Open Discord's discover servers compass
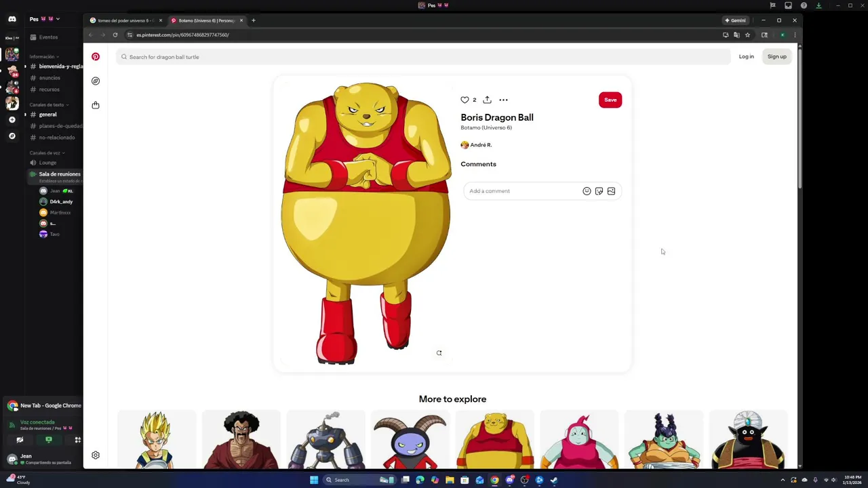868x488 pixels. (x=12, y=136)
